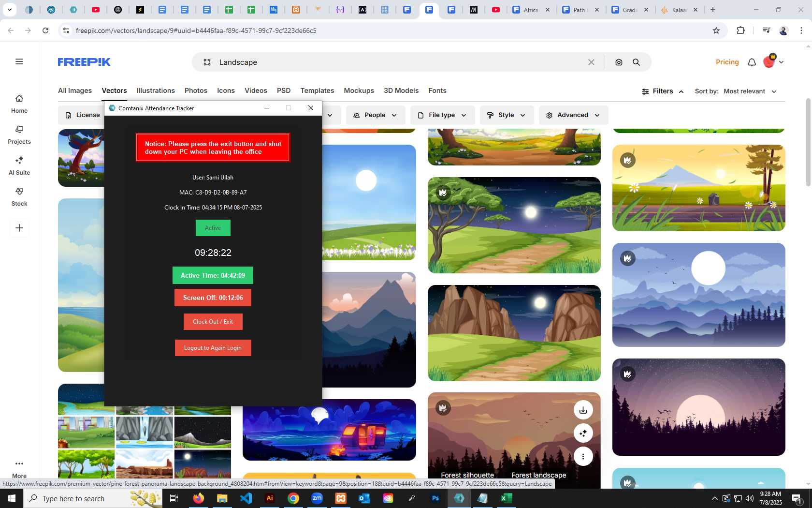Open the night savanna tree landscape thumbnail
This screenshot has width=812, height=508.
[x=514, y=225]
